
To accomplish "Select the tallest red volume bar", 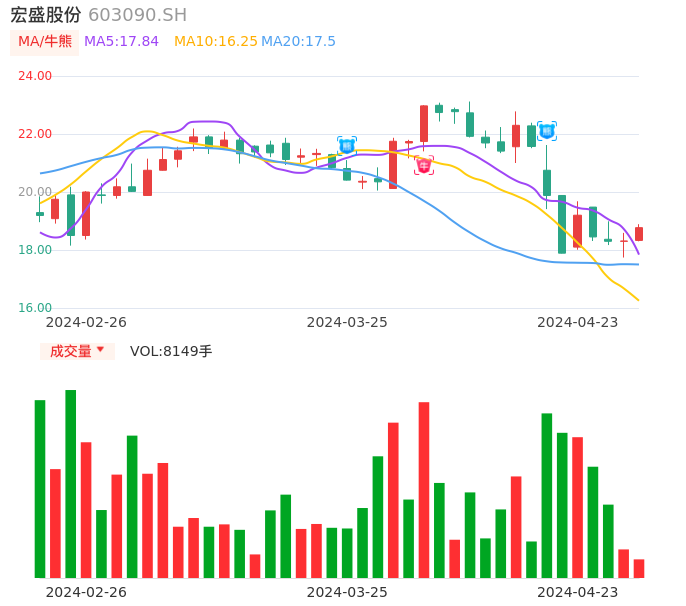I will click(x=424, y=490).
